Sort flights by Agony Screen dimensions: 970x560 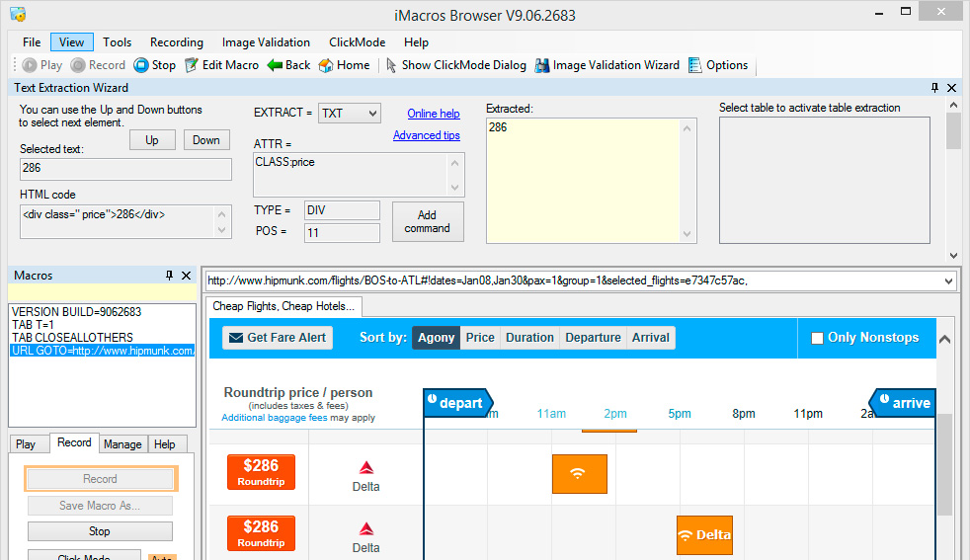(x=437, y=338)
